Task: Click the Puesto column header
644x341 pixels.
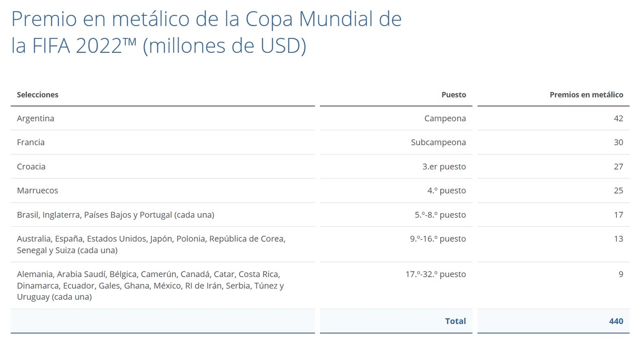Action: 453,95
